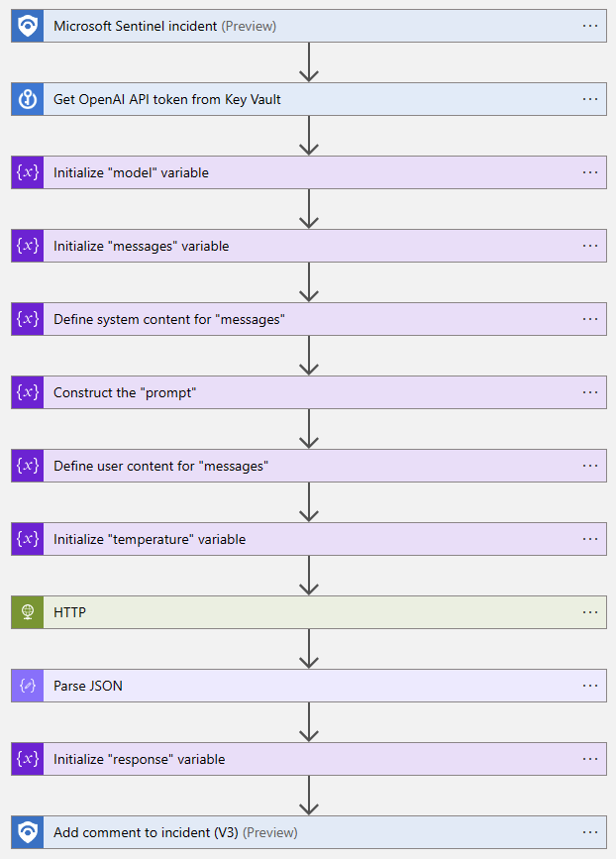
Task: Open the Initialize "model" variable action
Action: point(297,172)
